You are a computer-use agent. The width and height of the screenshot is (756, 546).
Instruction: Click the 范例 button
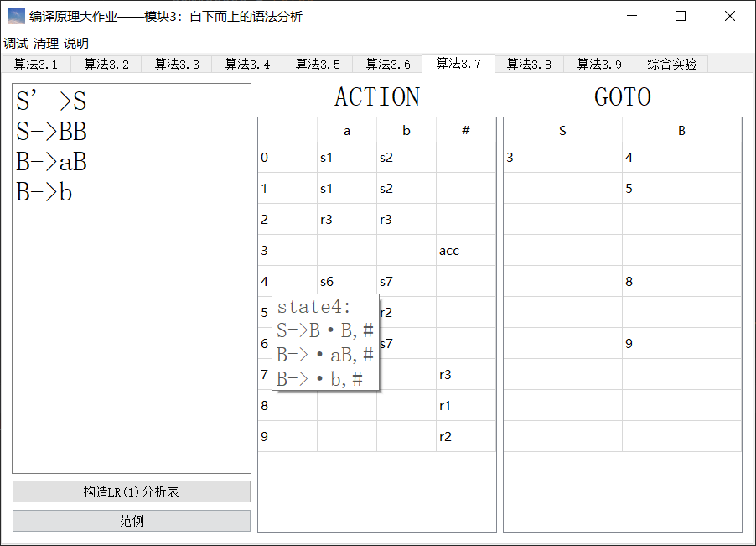click(x=131, y=520)
